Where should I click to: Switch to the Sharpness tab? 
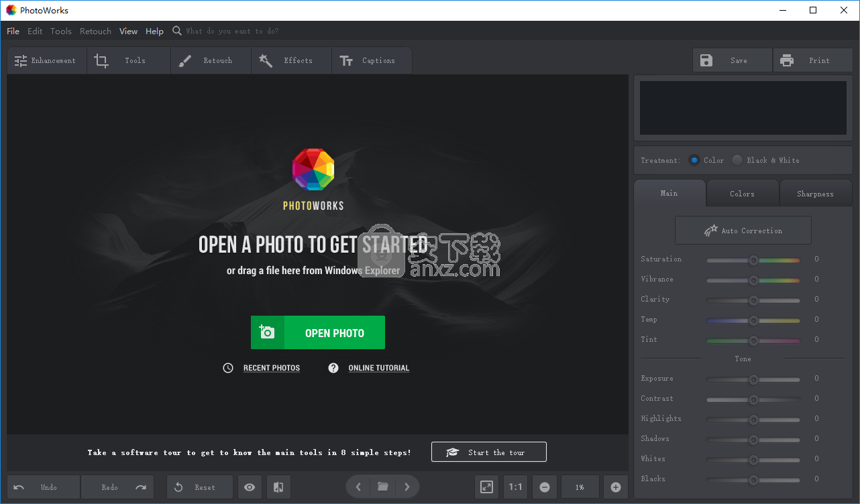[816, 194]
